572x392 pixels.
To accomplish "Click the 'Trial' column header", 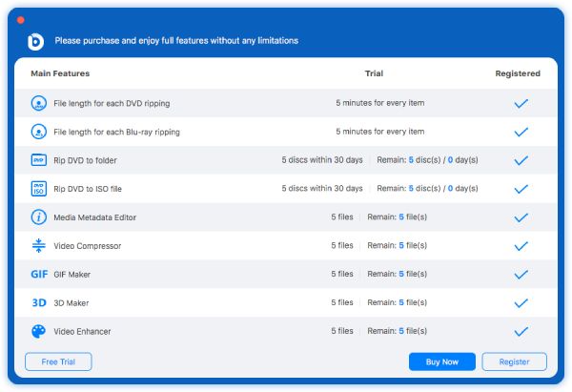I will point(374,73).
